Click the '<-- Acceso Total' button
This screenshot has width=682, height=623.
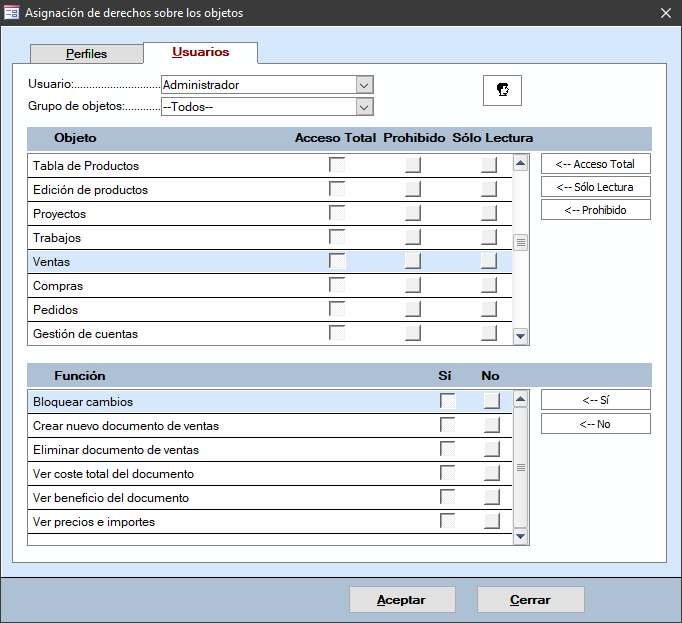pos(595,163)
